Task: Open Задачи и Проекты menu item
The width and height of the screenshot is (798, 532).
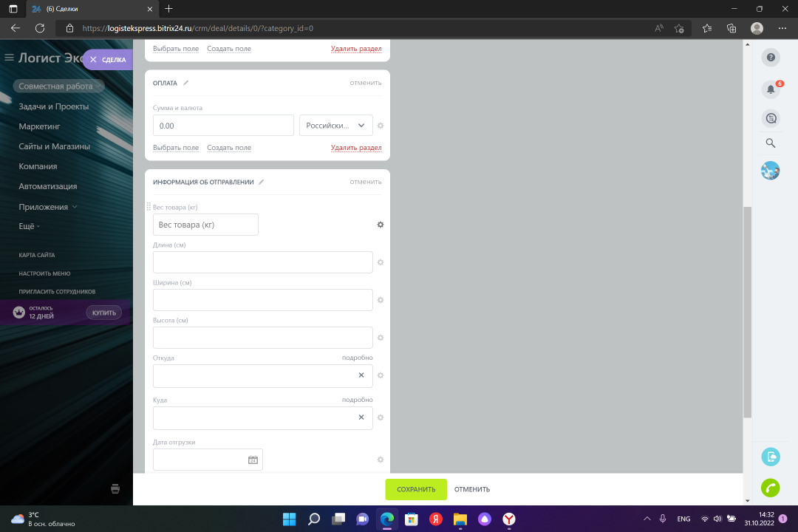Action: pyautogui.click(x=53, y=106)
